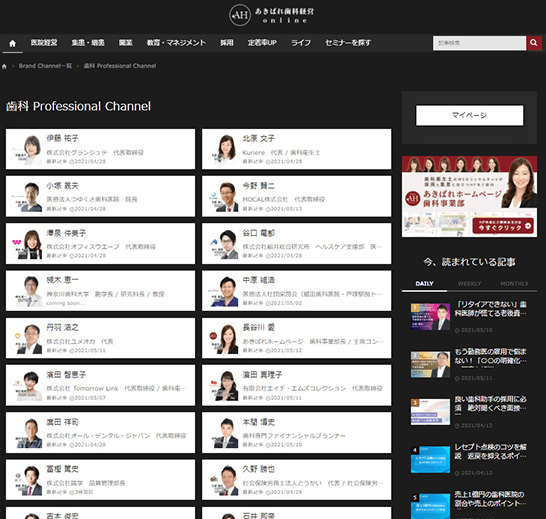Click the 歯科 Professional Channel breadcrumb
The height and width of the screenshot is (519, 546).
120,66
